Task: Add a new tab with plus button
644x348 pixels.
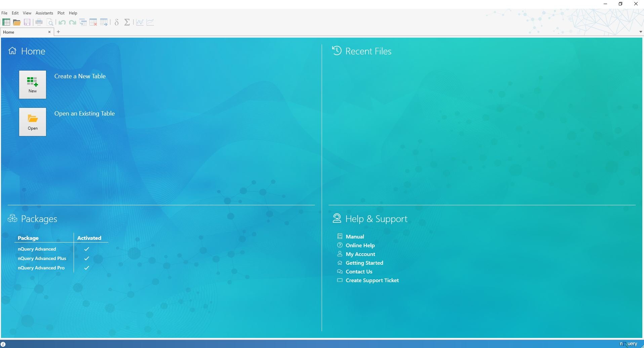Action: tap(58, 32)
